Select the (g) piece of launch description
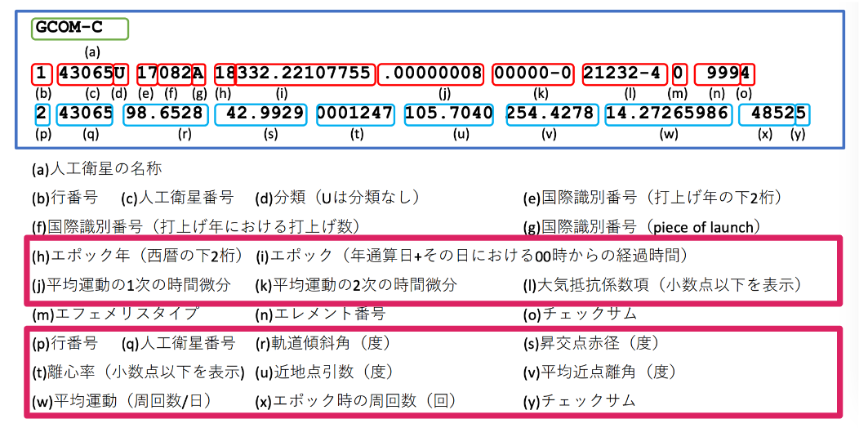868x428 pixels. pos(642,226)
